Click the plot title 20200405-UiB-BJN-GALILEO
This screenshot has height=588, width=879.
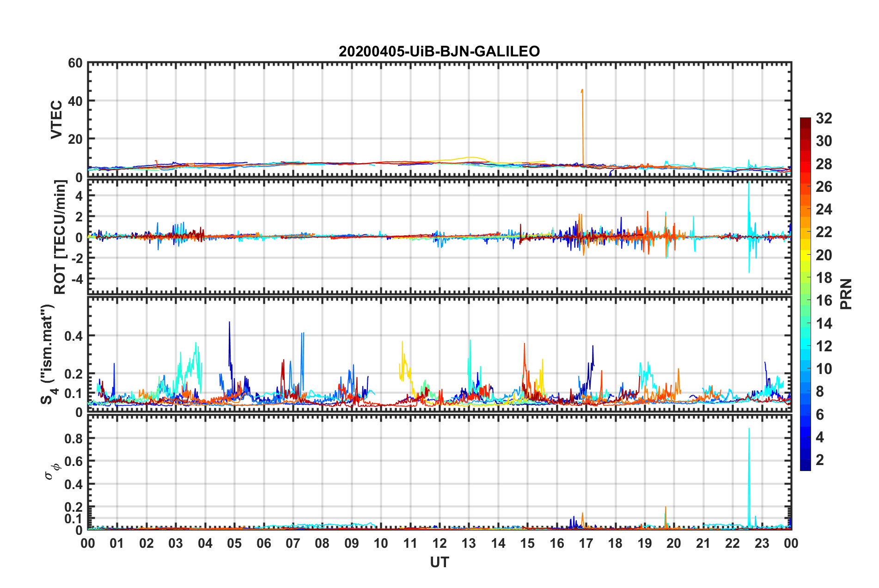pyautogui.click(x=439, y=51)
